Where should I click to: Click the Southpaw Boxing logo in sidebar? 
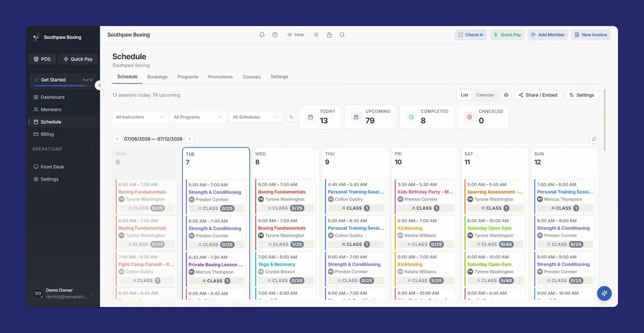36,37
